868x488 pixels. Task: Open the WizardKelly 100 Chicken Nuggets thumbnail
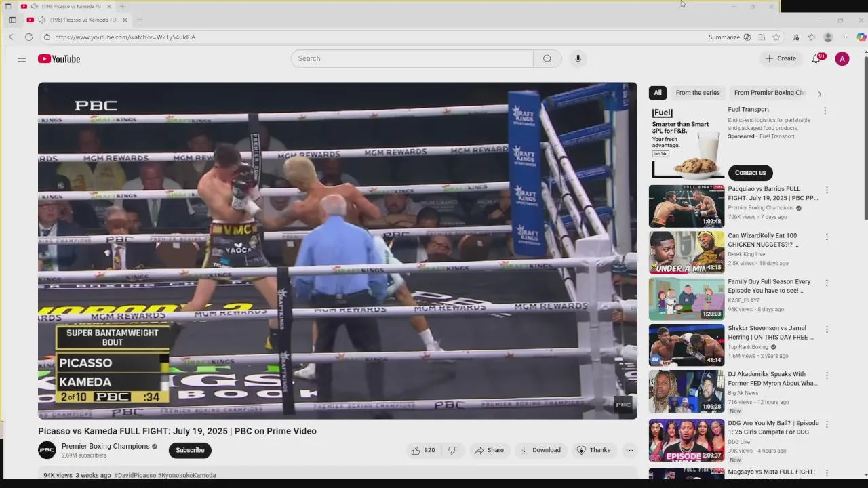coord(686,252)
